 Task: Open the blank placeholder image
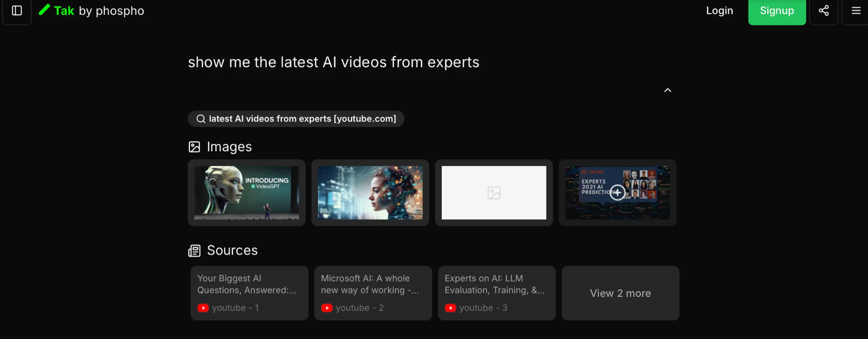(494, 193)
